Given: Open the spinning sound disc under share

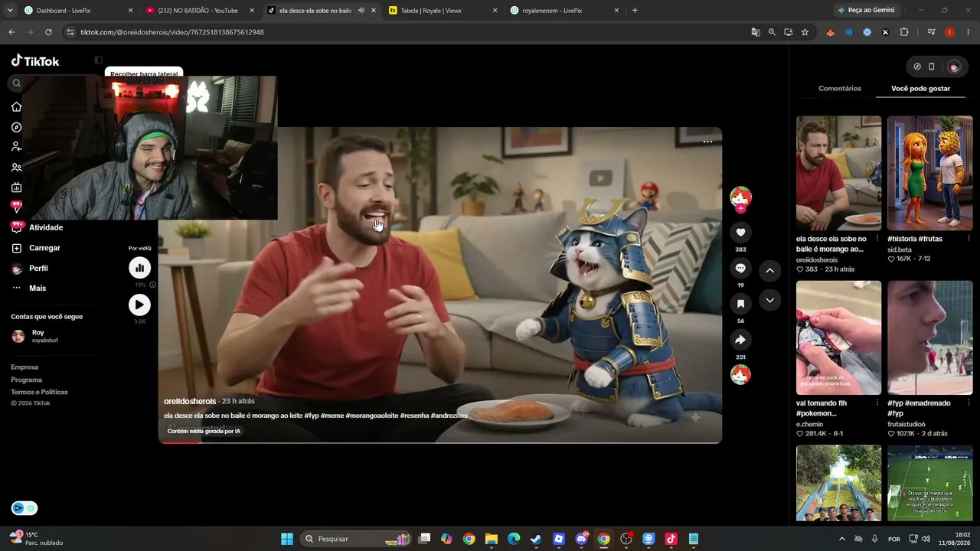Looking at the screenshot, I should [x=740, y=375].
